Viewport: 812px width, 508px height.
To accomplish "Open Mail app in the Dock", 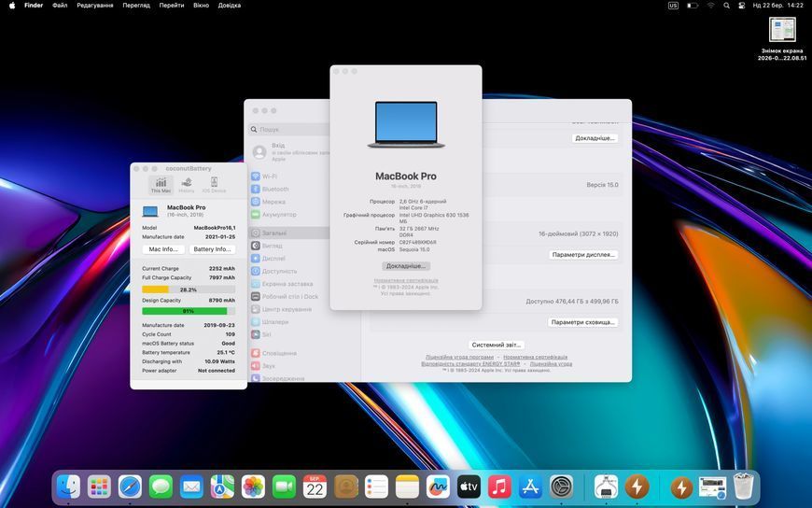I will [191, 487].
